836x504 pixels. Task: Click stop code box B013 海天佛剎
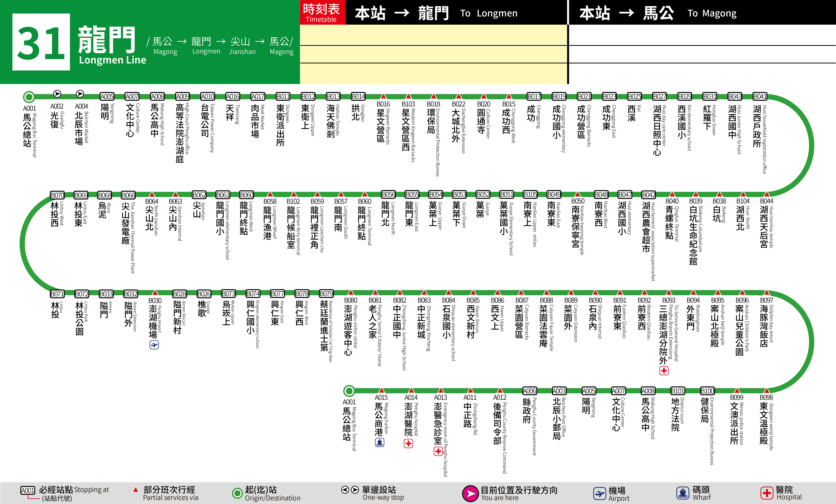(x=333, y=97)
